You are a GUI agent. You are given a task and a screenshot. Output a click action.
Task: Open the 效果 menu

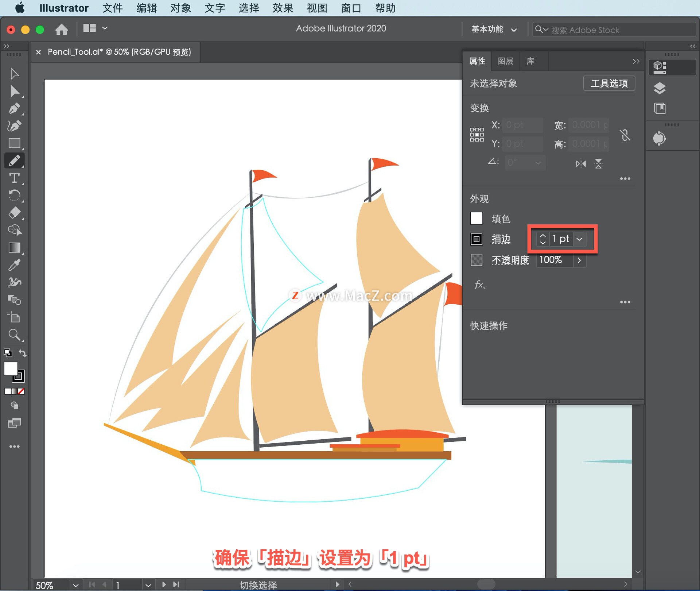pos(283,8)
